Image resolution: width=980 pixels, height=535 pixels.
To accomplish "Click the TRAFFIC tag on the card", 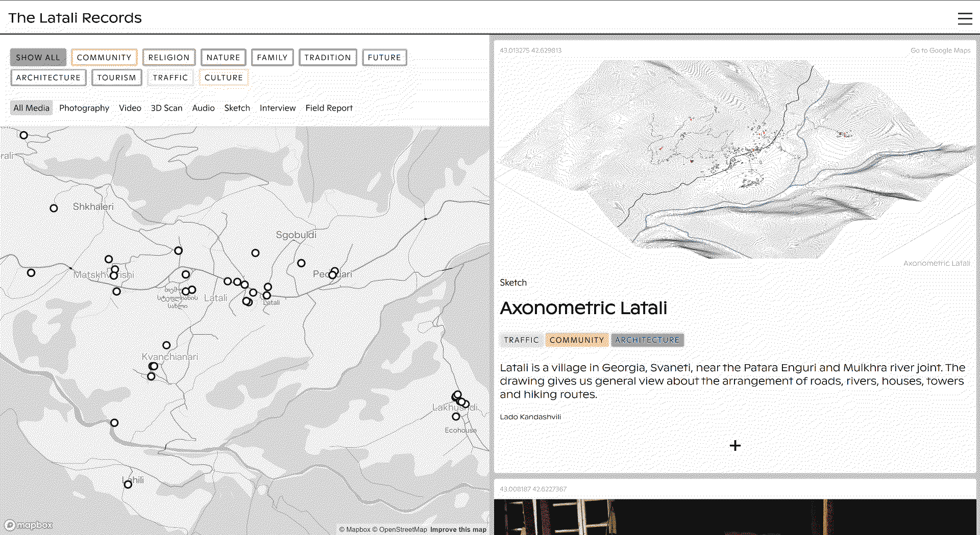I will click(521, 340).
